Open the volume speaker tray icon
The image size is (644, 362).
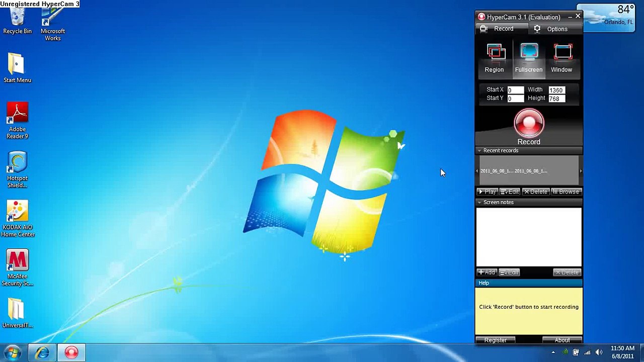pyautogui.click(x=599, y=352)
